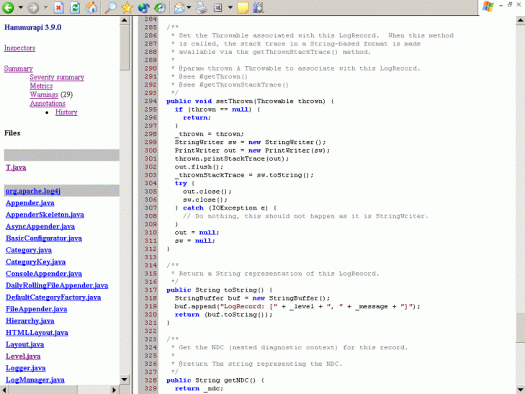
Task: Open the Inspectors link
Action: coord(19,48)
